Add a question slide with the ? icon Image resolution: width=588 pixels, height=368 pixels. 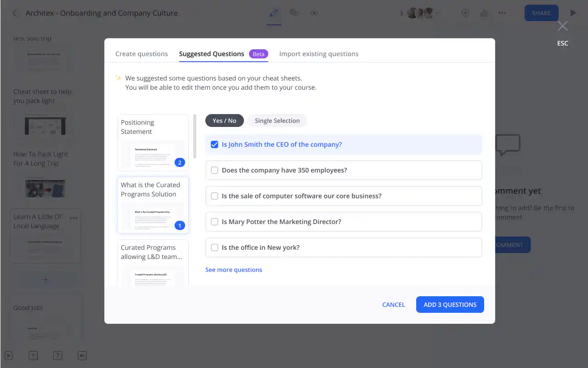tap(57, 355)
